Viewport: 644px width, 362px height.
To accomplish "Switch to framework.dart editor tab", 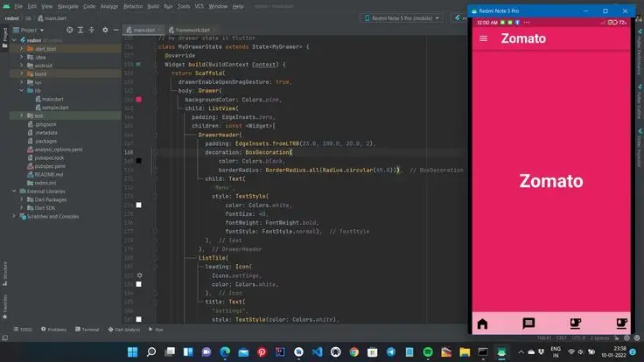I will pos(192,30).
